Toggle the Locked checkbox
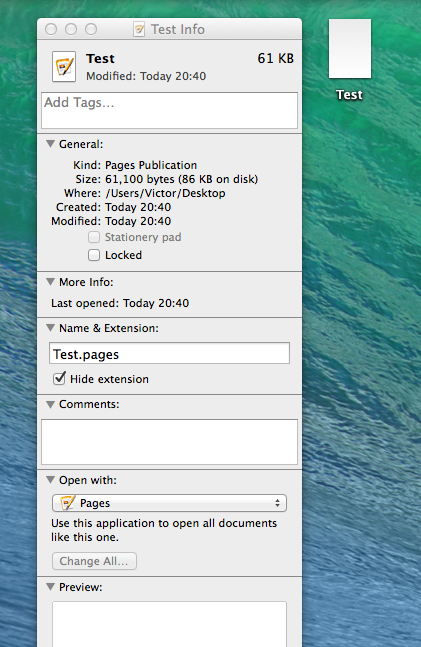 (x=94, y=255)
